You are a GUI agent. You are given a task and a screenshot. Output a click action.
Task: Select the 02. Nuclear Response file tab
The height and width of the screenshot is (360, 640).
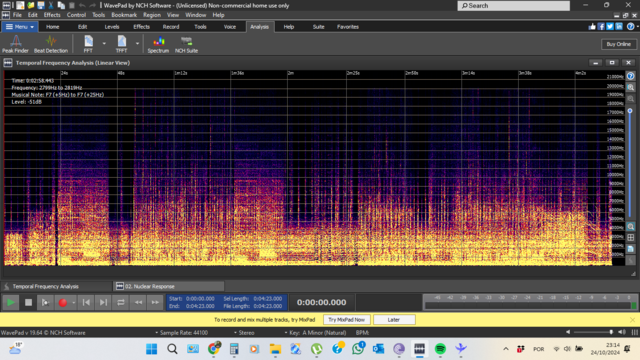pyautogui.click(x=168, y=286)
